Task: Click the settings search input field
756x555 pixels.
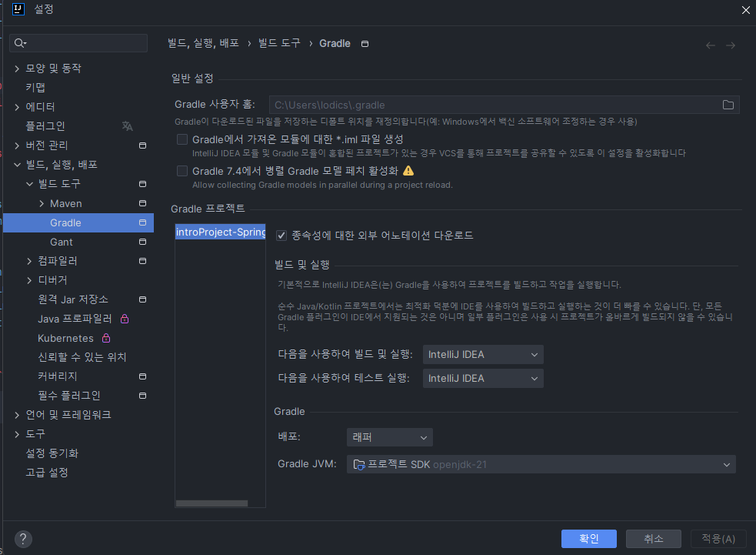Action: click(x=78, y=43)
